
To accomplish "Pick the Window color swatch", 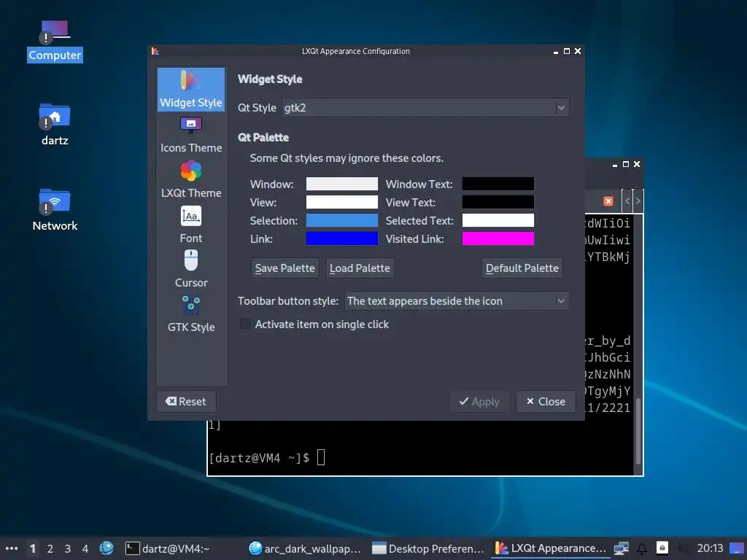I will pyautogui.click(x=342, y=184).
